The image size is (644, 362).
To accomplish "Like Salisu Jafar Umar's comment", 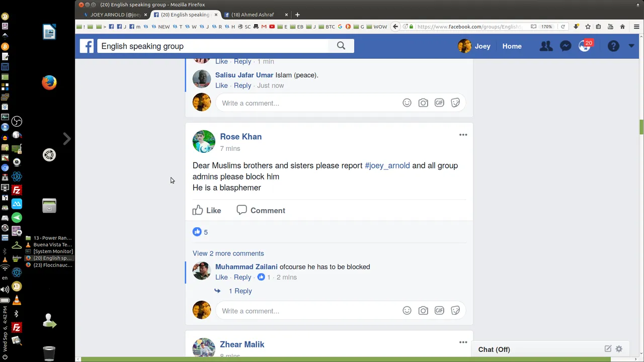I will point(221,85).
